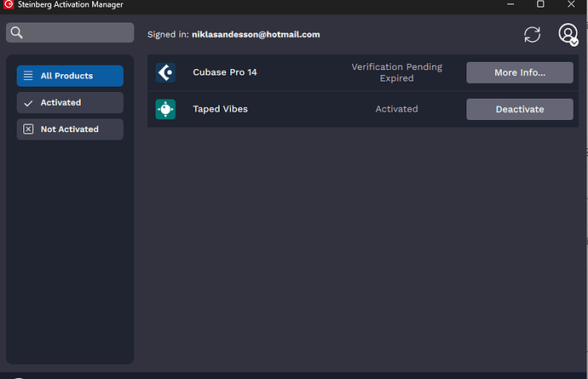Open the user account icon
The width and height of the screenshot is (588, 379).
(x=568, y=34)
